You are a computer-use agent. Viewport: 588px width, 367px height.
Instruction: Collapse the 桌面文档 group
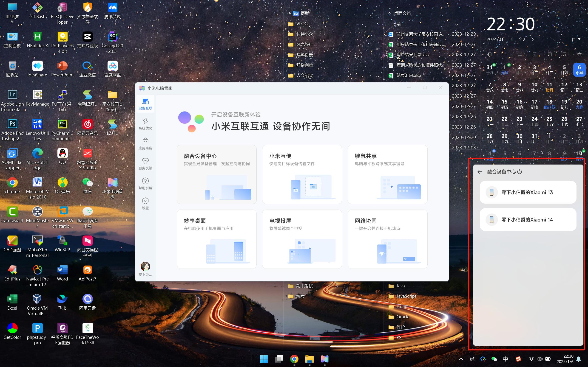coord(389,13)
